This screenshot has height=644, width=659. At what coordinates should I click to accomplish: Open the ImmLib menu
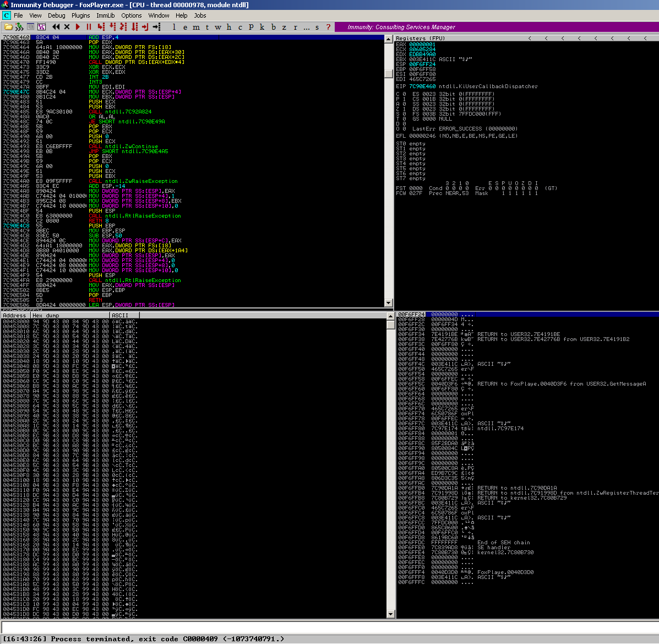tap(106, 15)
